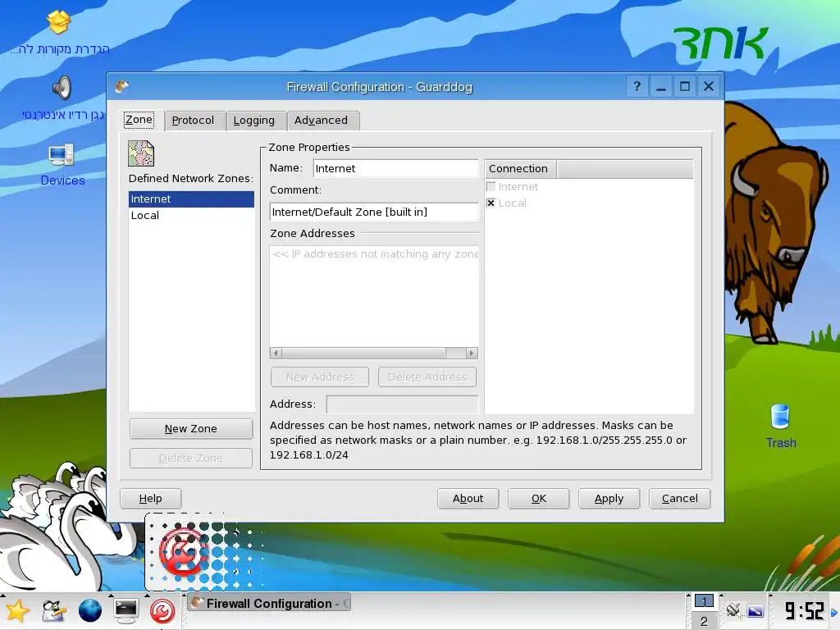840x630 pixels.
Task: Click the Guarddog dog icon in title bar
Action: [x=122, y=86]
